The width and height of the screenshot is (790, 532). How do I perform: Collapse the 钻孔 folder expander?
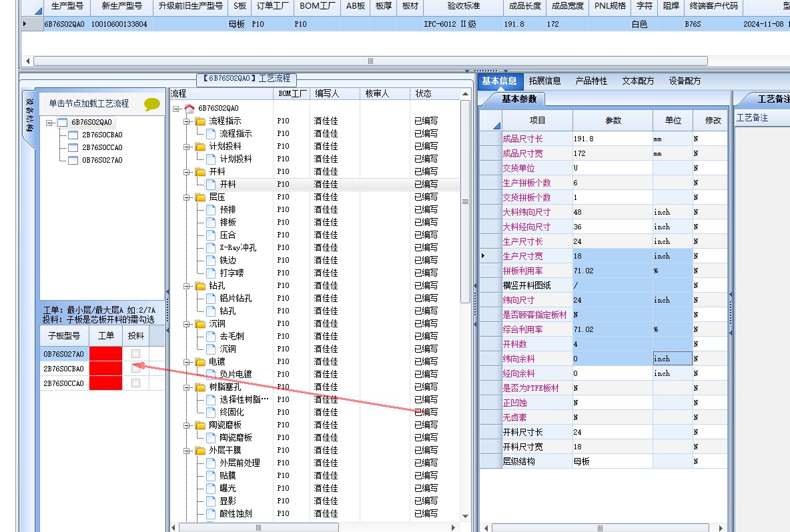pos(187,286)
